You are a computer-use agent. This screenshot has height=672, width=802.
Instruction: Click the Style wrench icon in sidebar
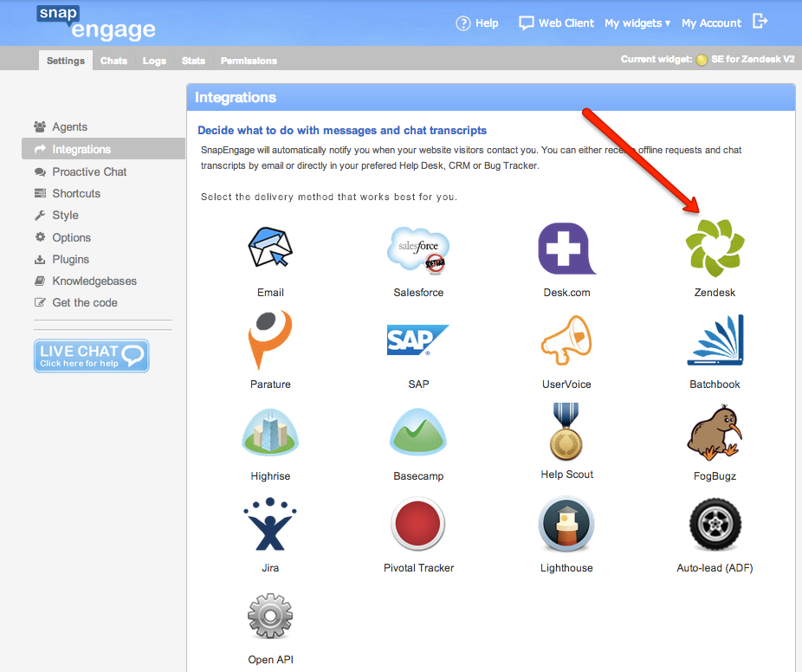40,216
